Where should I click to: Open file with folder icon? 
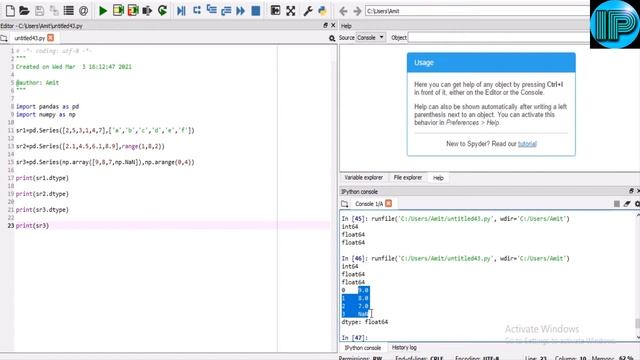point(24,11)
